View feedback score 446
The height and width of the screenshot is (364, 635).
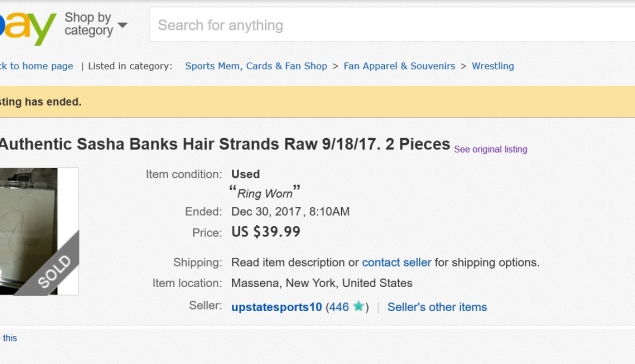click(x=339, y=307)
